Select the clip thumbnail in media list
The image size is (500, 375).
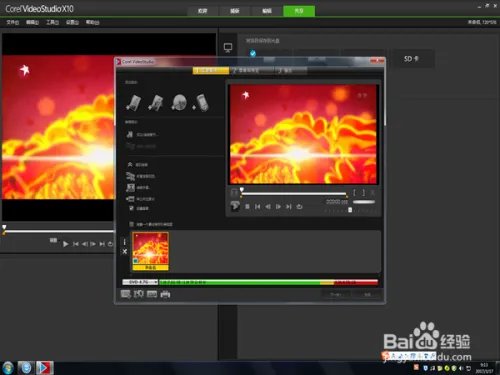click(x=150, y=251)
